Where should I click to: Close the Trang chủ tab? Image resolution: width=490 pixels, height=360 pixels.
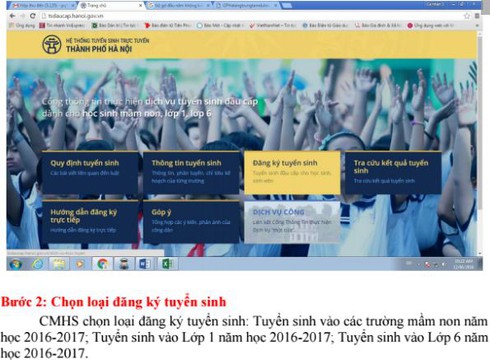[x=140, y=6]
